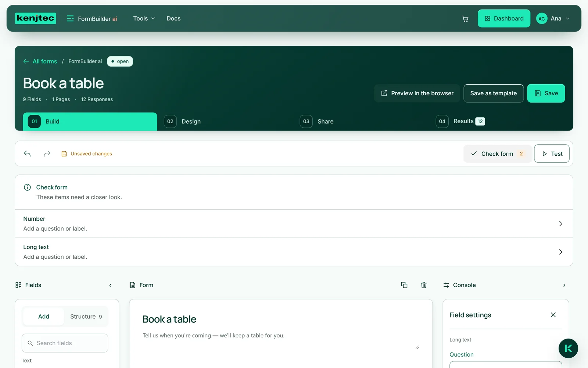The width and height of the screenshot is (588, 368).
Task: Click the Search fields input
Action: tap(65, 343)
